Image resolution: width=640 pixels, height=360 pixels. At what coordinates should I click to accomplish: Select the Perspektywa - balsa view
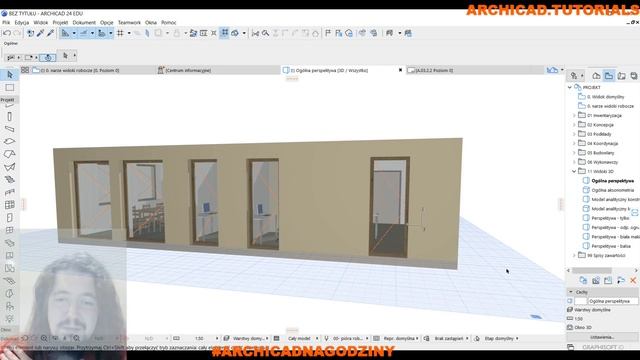(611, 246)
